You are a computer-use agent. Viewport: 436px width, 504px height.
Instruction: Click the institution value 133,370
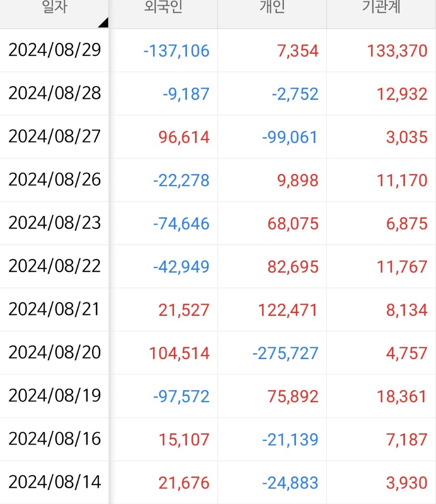tap(397, 51)
